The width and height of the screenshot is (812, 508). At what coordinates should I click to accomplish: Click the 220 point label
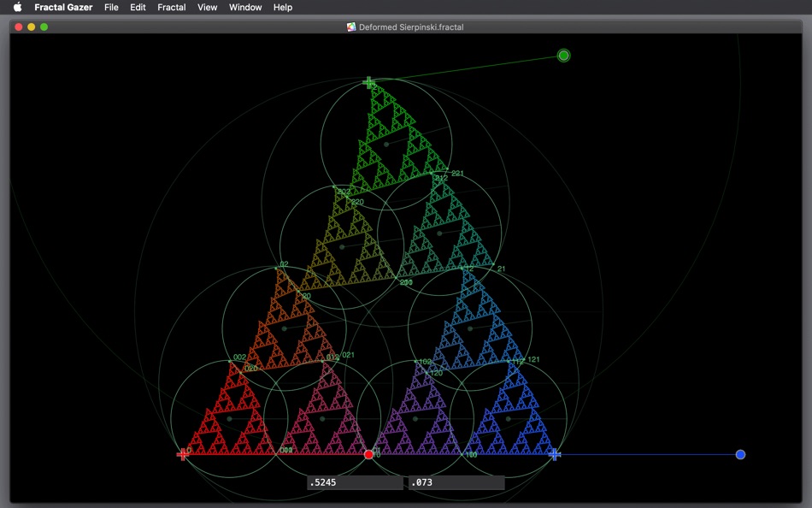pyautogui.click(x=357, y=202)
